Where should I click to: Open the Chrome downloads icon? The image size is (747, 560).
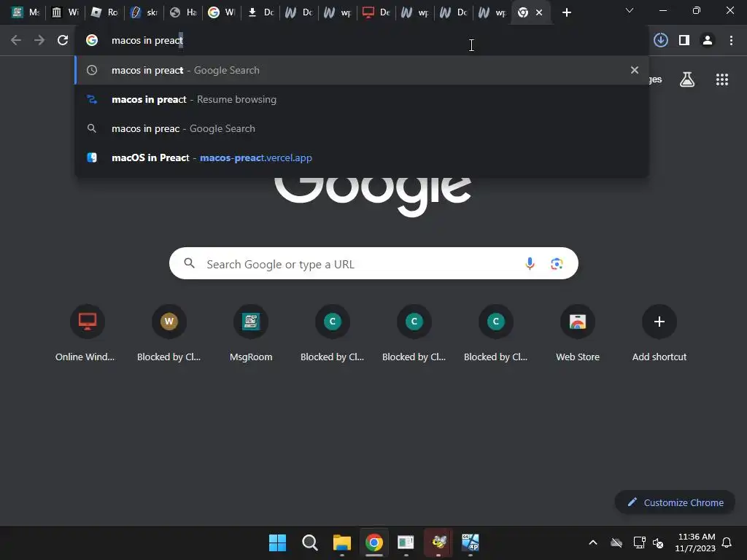[x=660, y=41]
